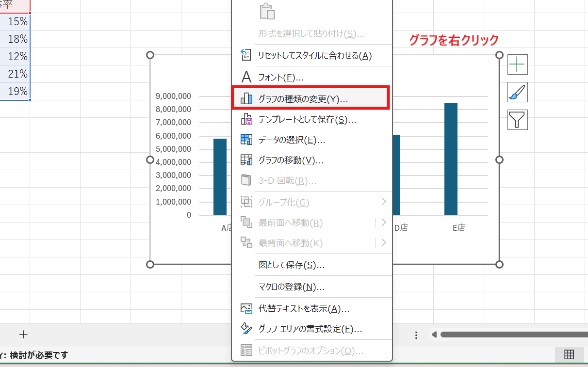Click the 代替テキストを表示 icon
The height and width of the screenshot is (367, 588).
[247, 307]
